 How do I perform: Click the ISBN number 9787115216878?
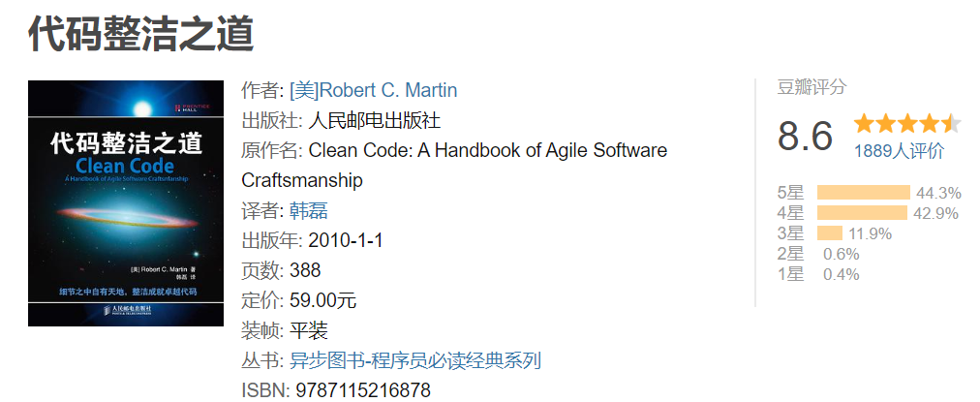click(x=363, y=390)
